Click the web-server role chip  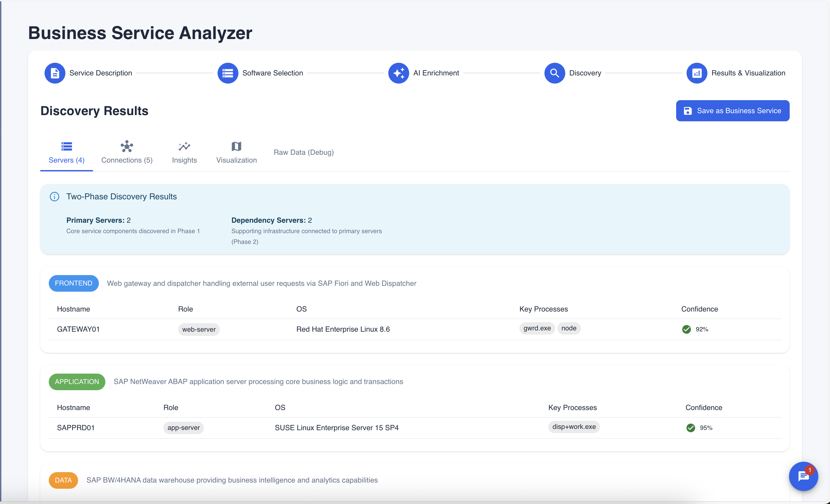(199, 330)
